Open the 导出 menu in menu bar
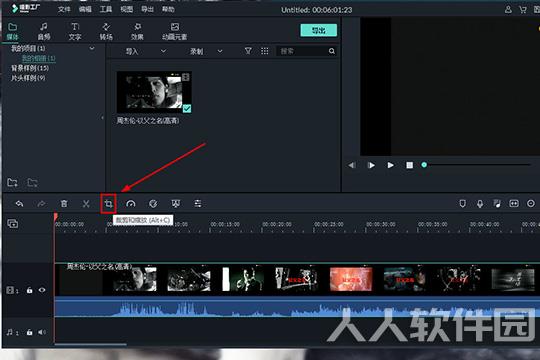Viewport: 540px width, 360px height. pos(147,9)
